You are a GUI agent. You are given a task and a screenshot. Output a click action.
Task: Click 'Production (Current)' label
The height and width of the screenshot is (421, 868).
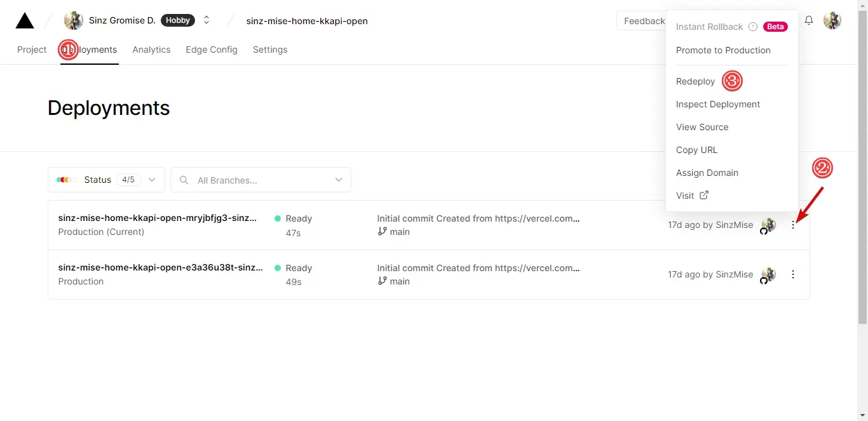101,232
